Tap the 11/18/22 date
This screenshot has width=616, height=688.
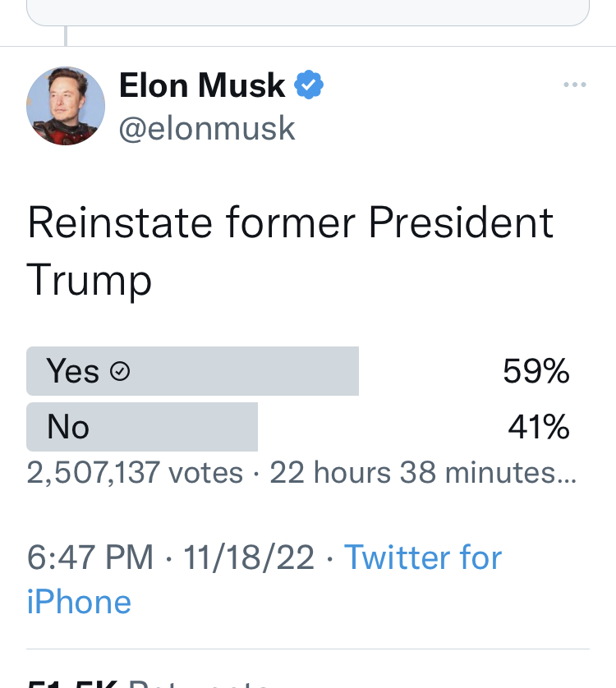pos(249,558)
